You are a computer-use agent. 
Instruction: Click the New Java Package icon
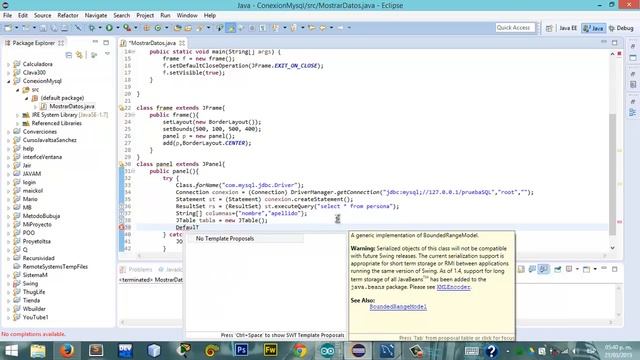[147, 28]
